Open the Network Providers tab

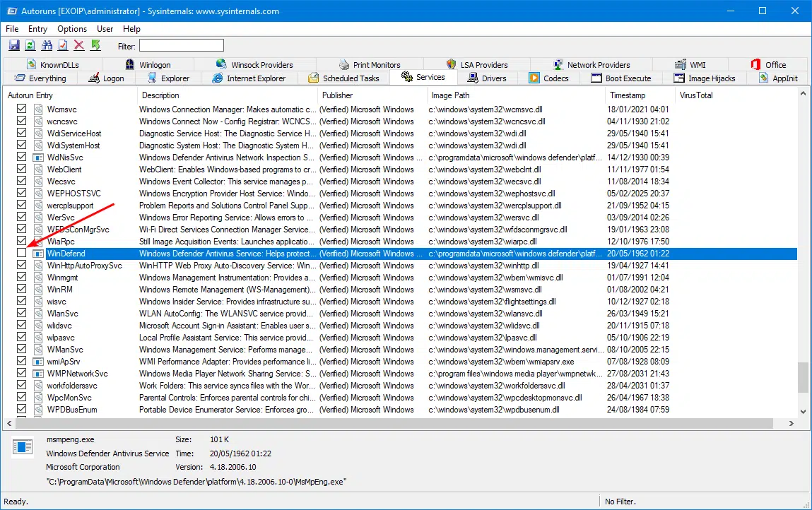[x=592, y=65]
